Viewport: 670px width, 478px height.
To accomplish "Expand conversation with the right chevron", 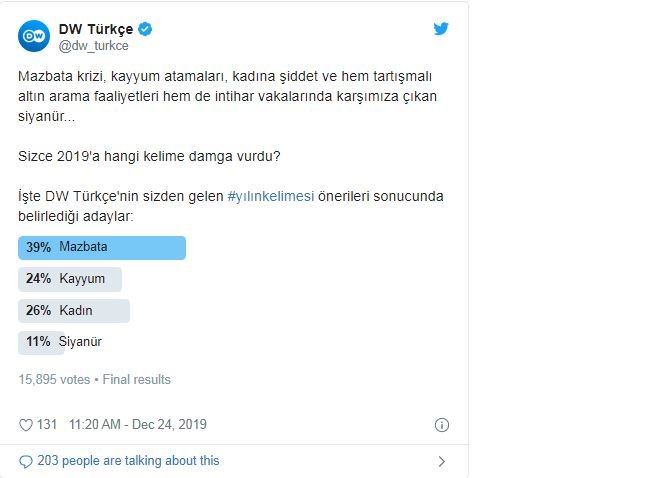I will 441,461.
